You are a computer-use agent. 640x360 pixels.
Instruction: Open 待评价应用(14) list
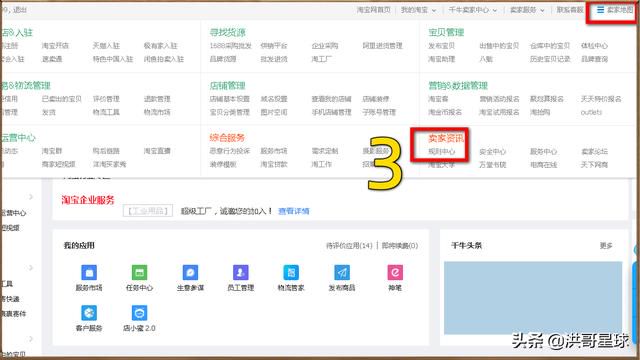tap(349, 246)
